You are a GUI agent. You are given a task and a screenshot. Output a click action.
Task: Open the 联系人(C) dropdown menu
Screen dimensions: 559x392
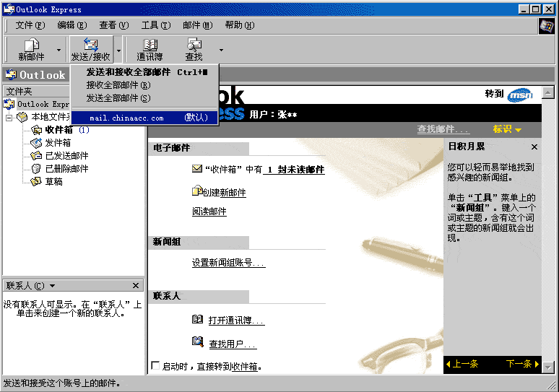click(53, 286)
